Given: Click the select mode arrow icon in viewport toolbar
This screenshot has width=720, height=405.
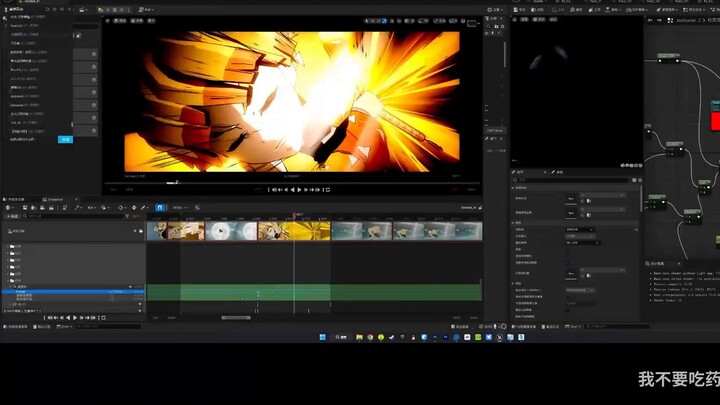Looking at the screenshot, I should coord(367,21).
